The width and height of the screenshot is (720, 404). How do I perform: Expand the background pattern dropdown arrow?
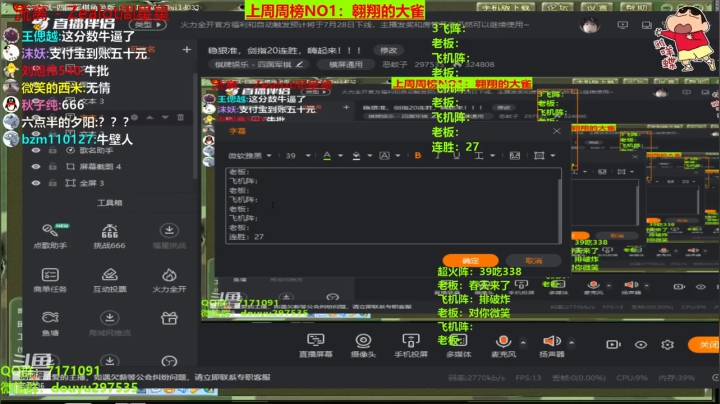(553, 156)
